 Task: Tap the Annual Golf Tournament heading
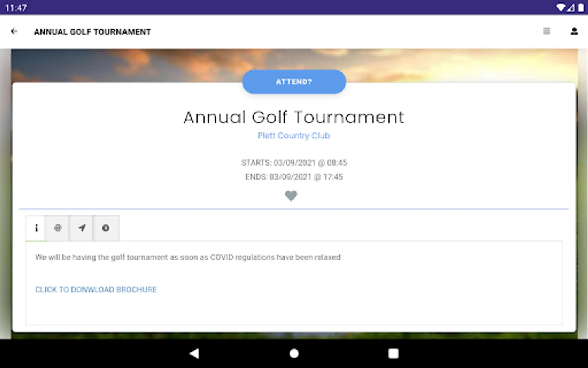(294, 117)
